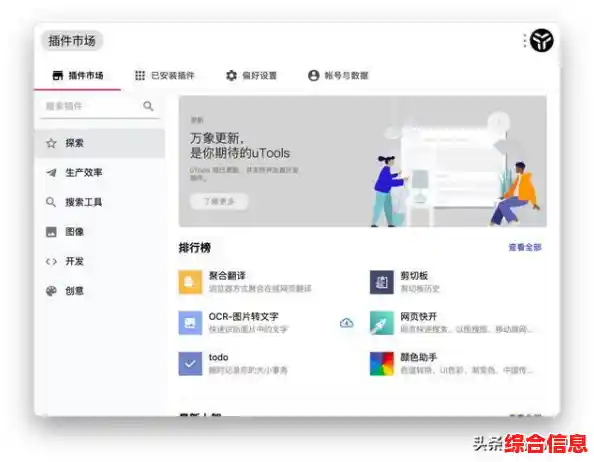Open 网页快开 plugin title
This screenshot has width=594, height=462.
(x=419, y=317)
